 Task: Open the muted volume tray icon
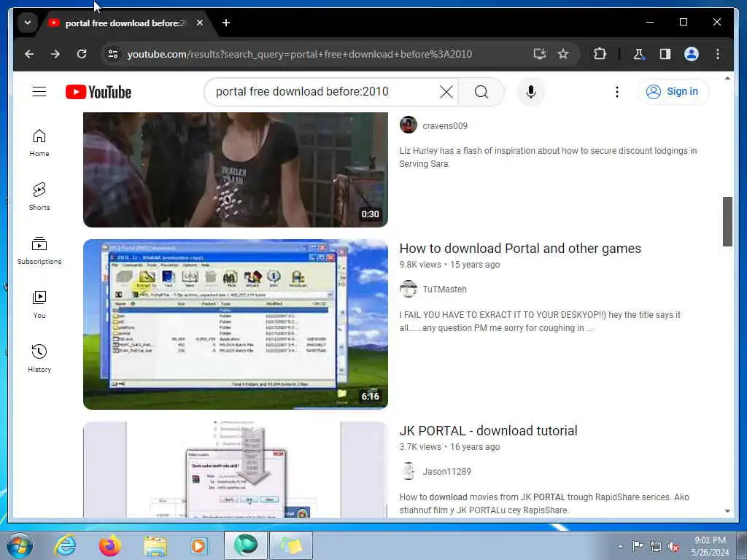(673, 546)
